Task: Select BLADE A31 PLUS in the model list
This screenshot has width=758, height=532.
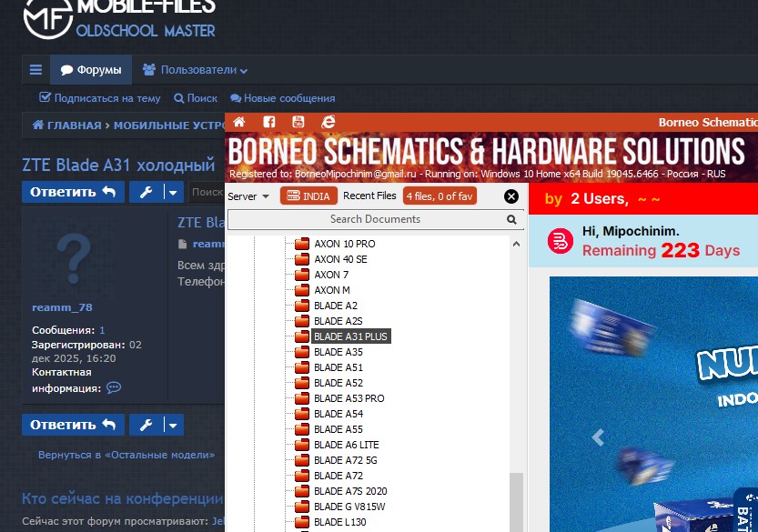Action: point(352,336)
